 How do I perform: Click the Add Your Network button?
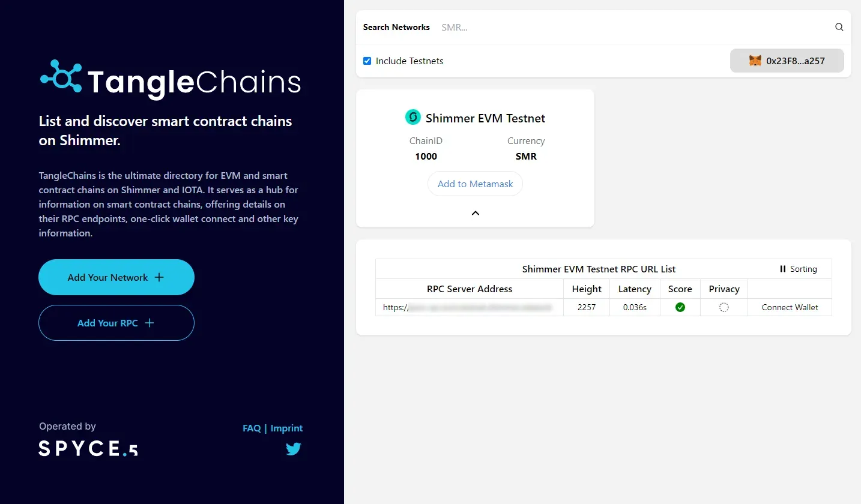(x=116, y=277)
